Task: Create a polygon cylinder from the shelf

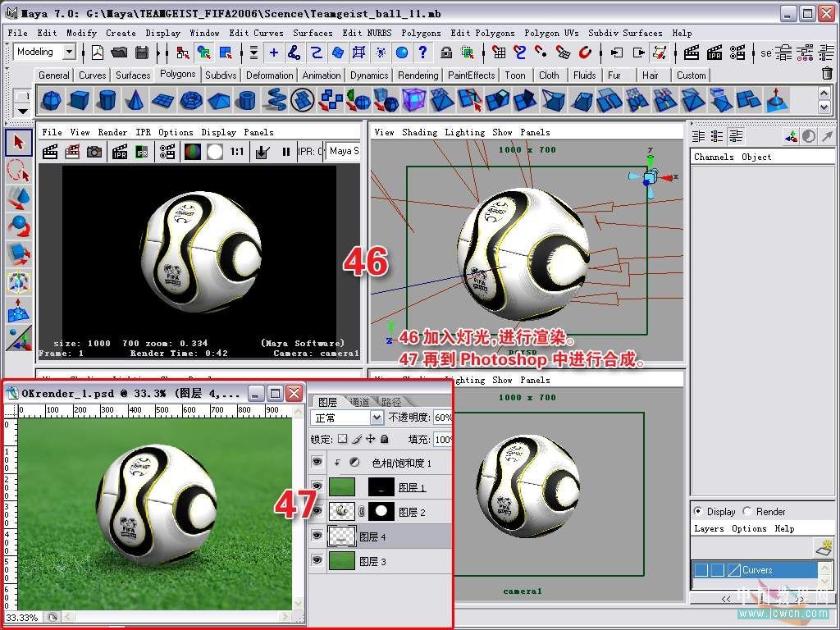Action: (107, 100)
